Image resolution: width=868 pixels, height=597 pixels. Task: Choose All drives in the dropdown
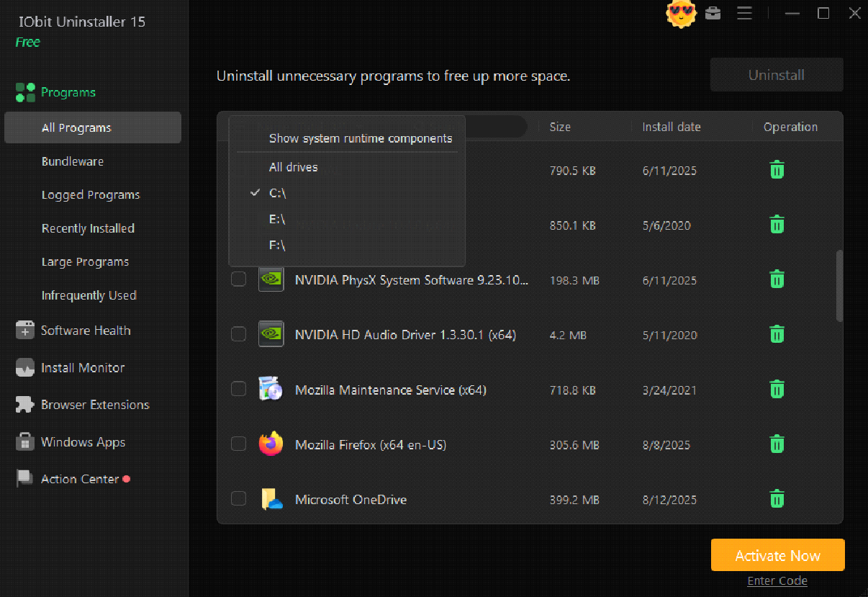293,167
